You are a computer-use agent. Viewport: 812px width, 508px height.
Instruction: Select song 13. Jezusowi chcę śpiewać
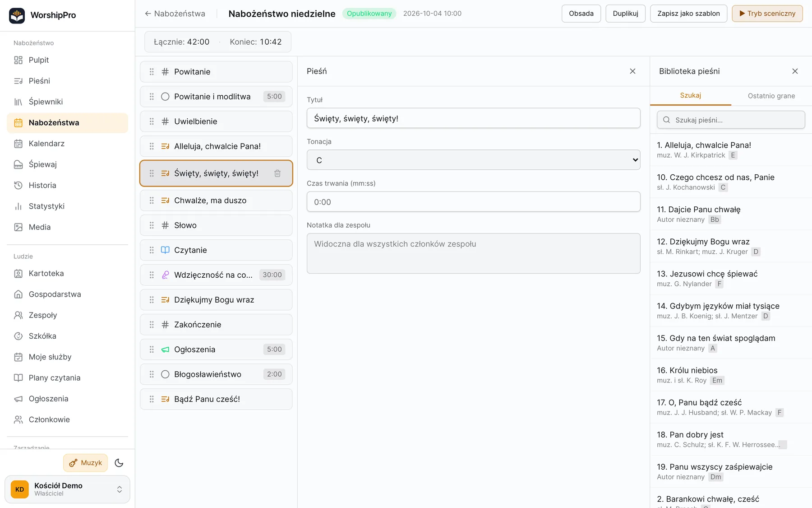(x=731, y=279)
